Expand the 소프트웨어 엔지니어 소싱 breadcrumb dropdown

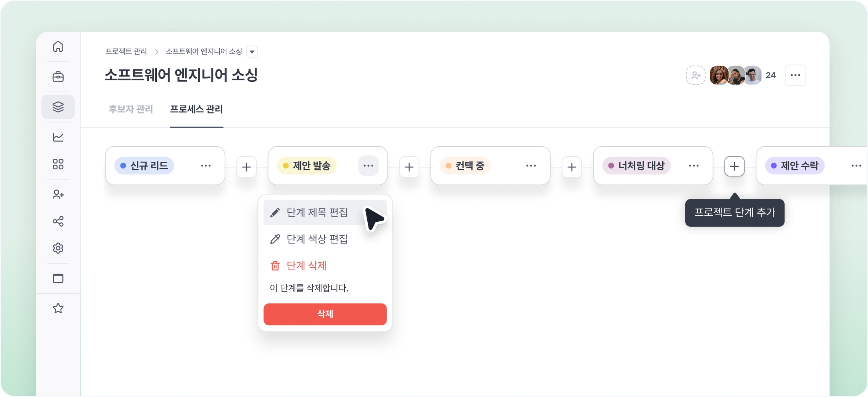pyautogui.click(x=252, y=52)
